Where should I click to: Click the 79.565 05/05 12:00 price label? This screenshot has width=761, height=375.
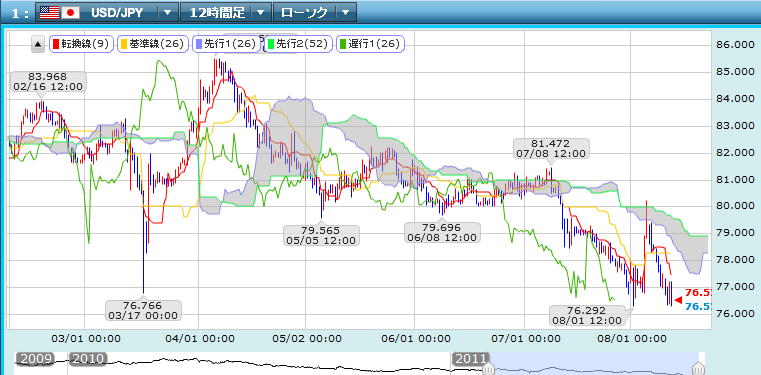click(x=322, y=235)
